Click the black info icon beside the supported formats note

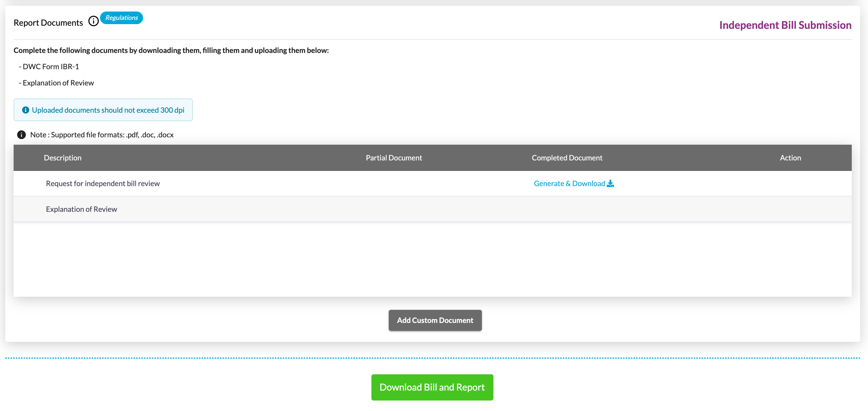tap(21, 134)
